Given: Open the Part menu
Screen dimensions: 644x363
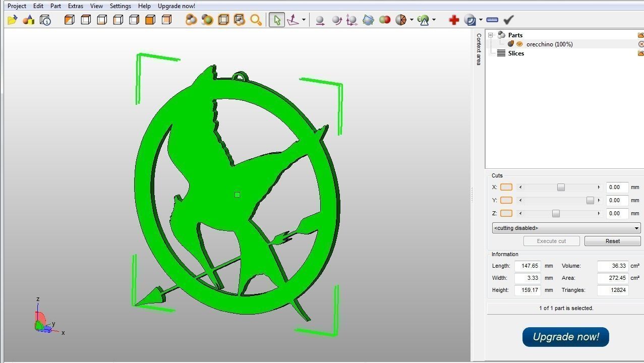Looking at the screenshot, I should tap(55, 6).
